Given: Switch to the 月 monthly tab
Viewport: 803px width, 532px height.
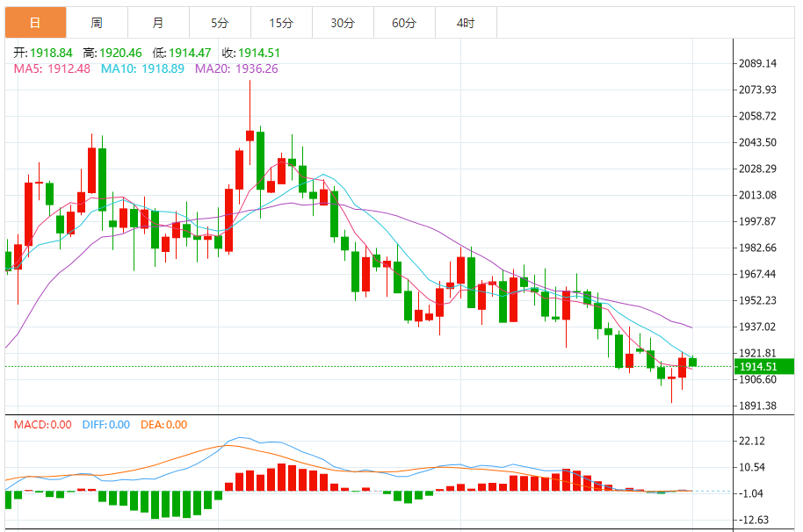Looking at the screenshot, I should [158, 23].
